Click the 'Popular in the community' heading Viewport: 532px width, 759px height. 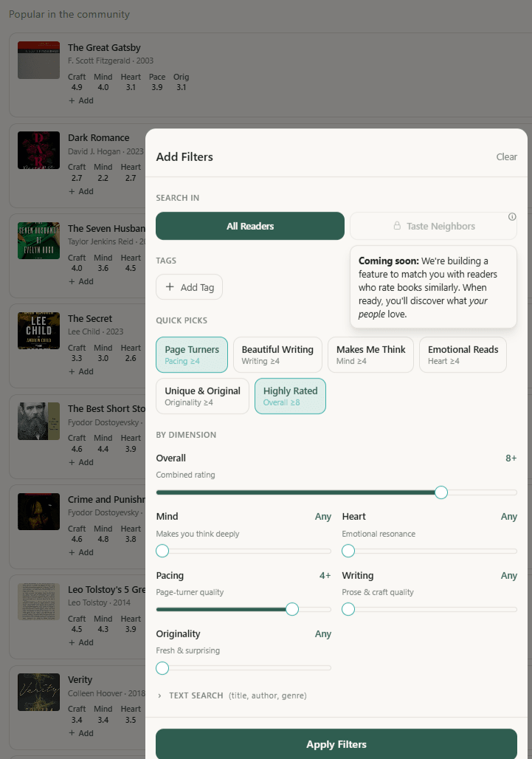click(69, 14)
